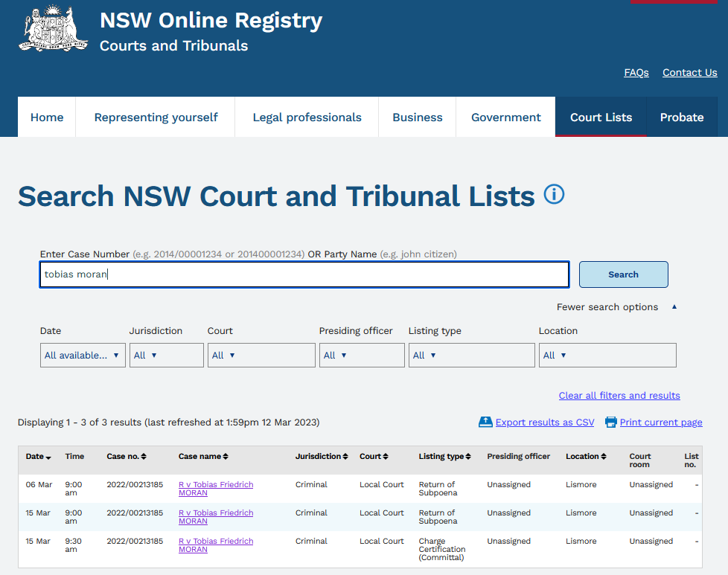Click Export results as CSV link
The width and height of the screenshot is (728, 575).
[x=545, y=423]
